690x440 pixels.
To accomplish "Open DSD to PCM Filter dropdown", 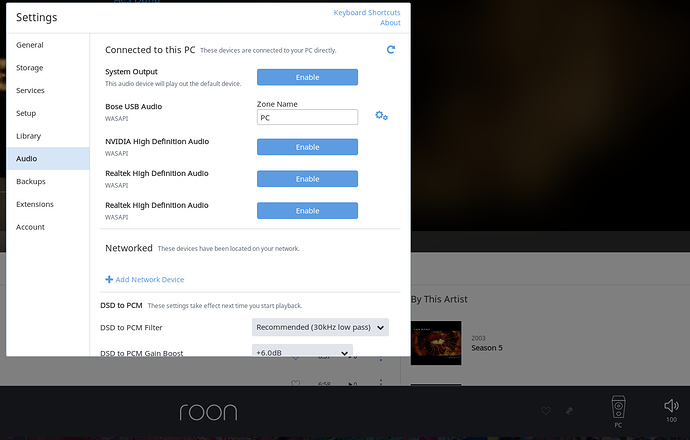I will 320,327.
